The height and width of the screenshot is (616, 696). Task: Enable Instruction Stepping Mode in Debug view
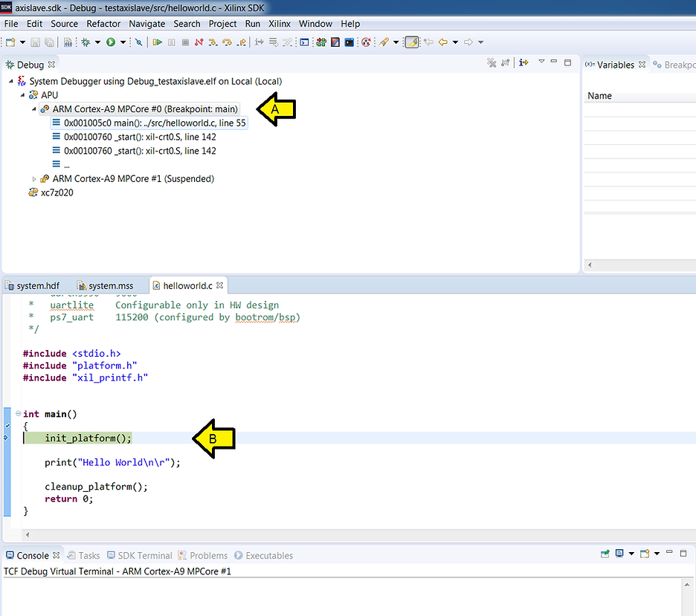(523, 63)
